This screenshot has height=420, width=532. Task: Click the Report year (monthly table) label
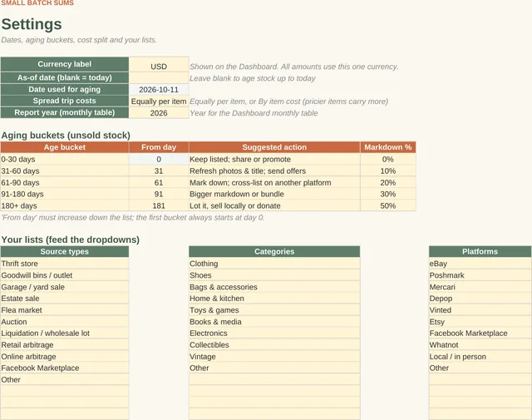[x=65, y=113]
